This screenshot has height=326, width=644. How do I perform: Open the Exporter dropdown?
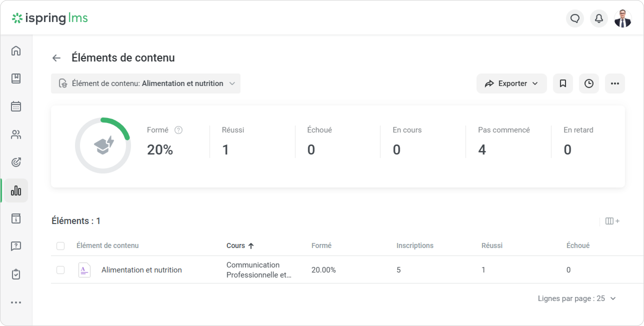pos(511,83)
